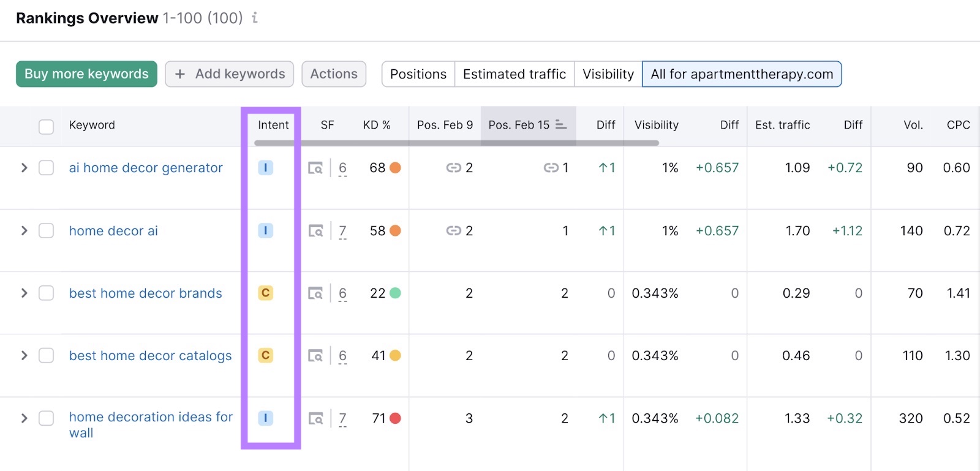This screenshot has height=471, width=980.
Task: Check the box for home decor ai
Action: click(x=46, y=230)
